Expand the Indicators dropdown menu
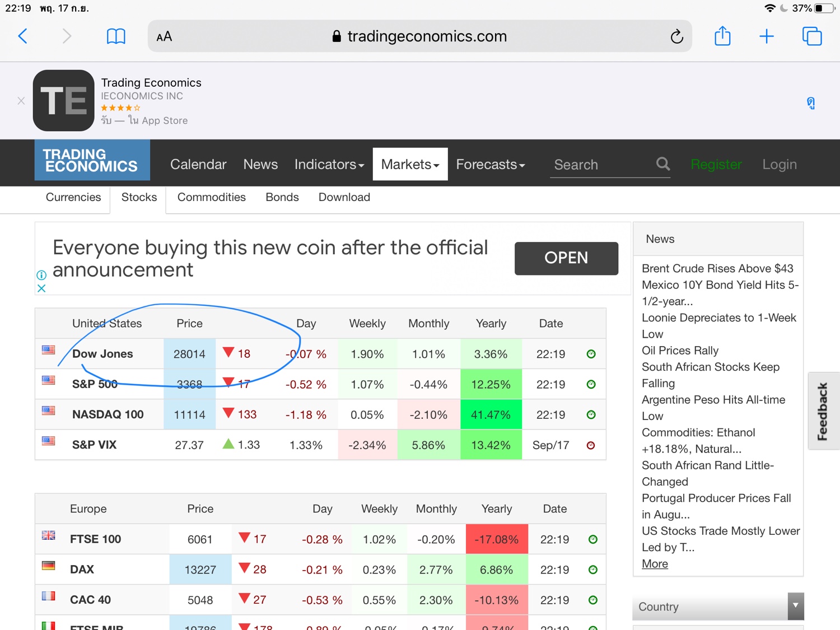The height and width of the screenshot is (630, 840). point(329,164)
